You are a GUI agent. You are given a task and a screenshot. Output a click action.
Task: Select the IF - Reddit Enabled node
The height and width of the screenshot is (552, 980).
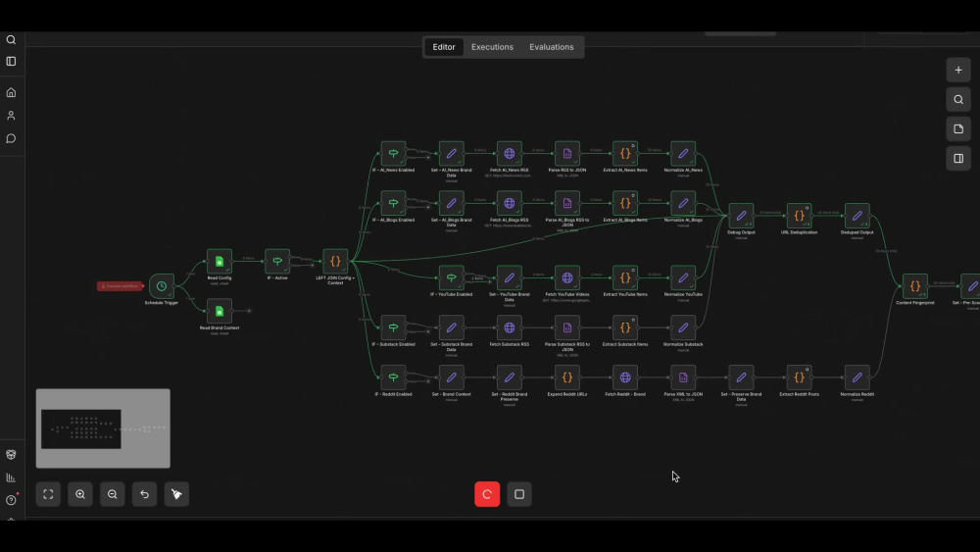[x=393, y=377]
